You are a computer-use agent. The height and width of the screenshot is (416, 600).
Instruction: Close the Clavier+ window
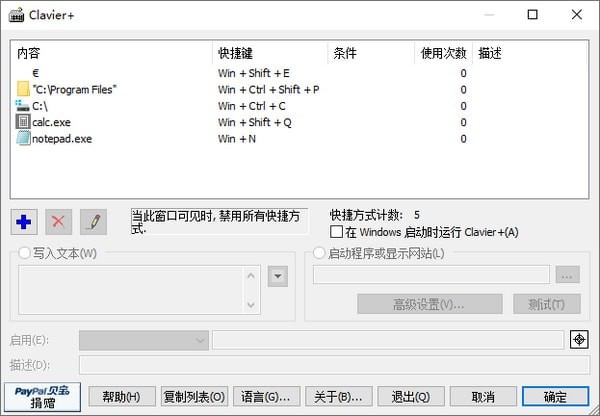pyautogui.click(x=577, y=15)
